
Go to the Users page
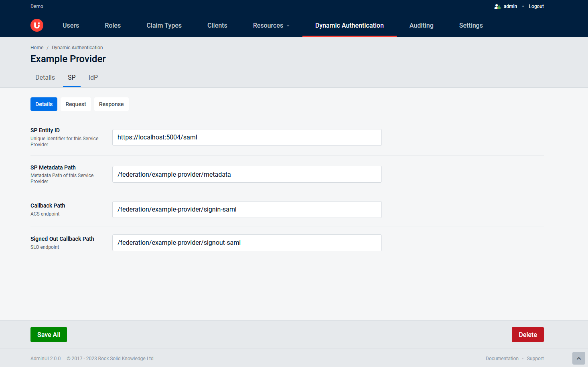(71, 25)
